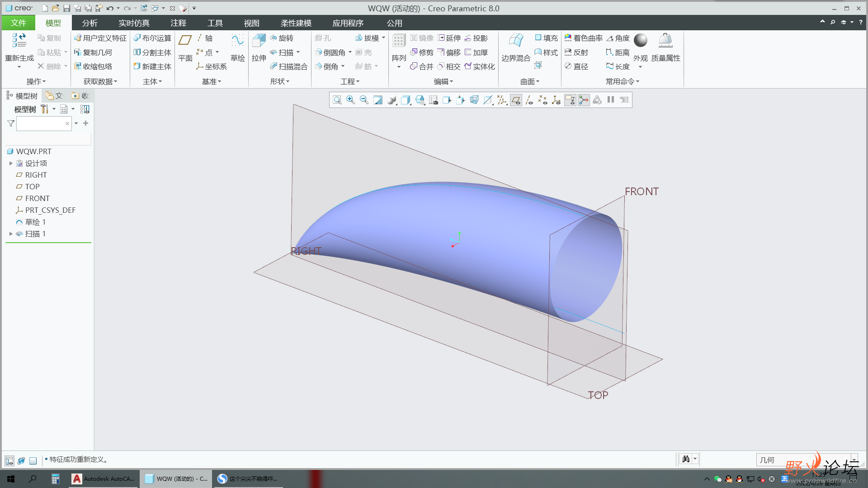The image size is (868, 488).
Task: Expand the 扫描 1 feature node
Action: coord(11,234)
